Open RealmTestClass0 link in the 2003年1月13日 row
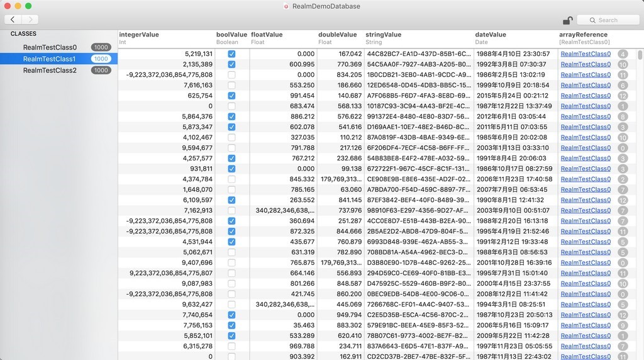644x360 pixels. [586, 147]
